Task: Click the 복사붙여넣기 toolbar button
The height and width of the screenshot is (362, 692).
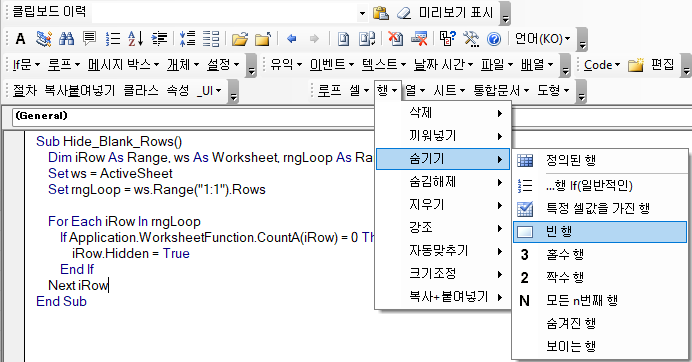Action: click(79, 90)
